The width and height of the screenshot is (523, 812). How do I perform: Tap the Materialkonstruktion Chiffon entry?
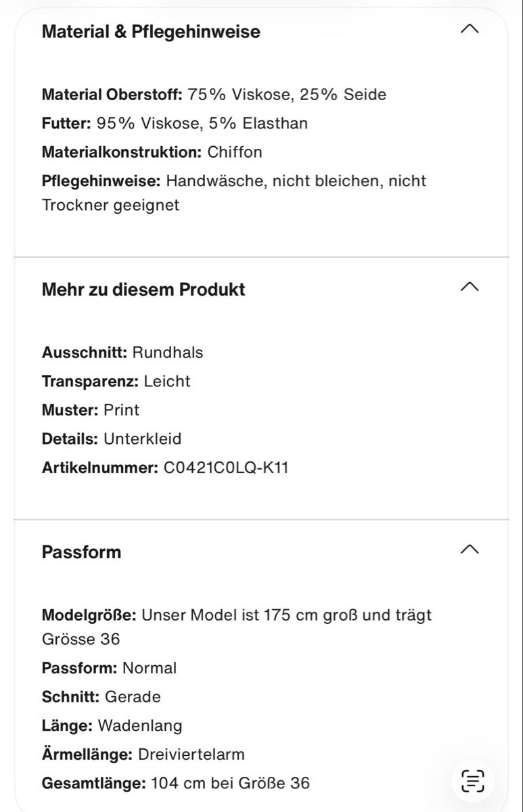(x=152, y=152)
